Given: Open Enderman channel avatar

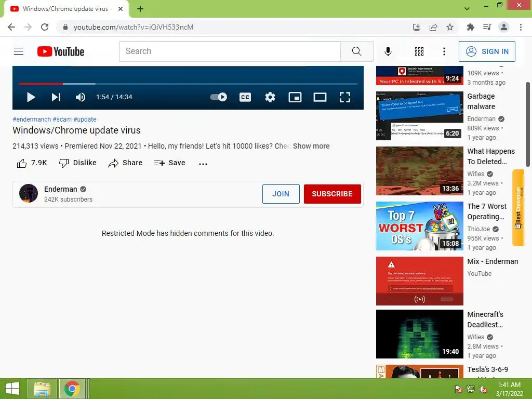Looking at the screenshot, I should pos(29,193).
